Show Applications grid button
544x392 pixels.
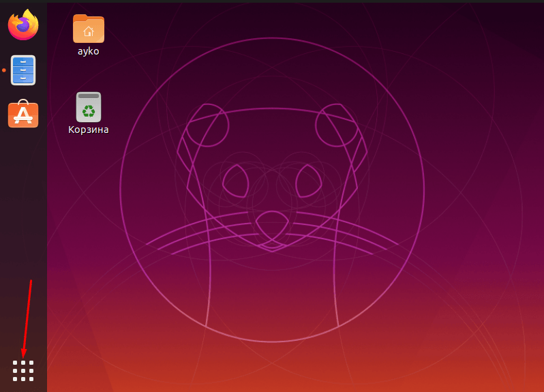[x=23, y=371]
